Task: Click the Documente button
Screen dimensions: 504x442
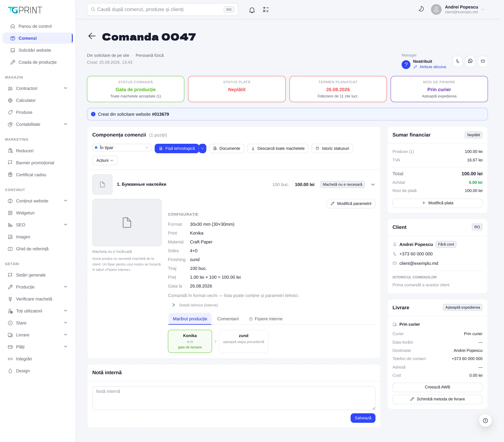Action: [226, 148]
